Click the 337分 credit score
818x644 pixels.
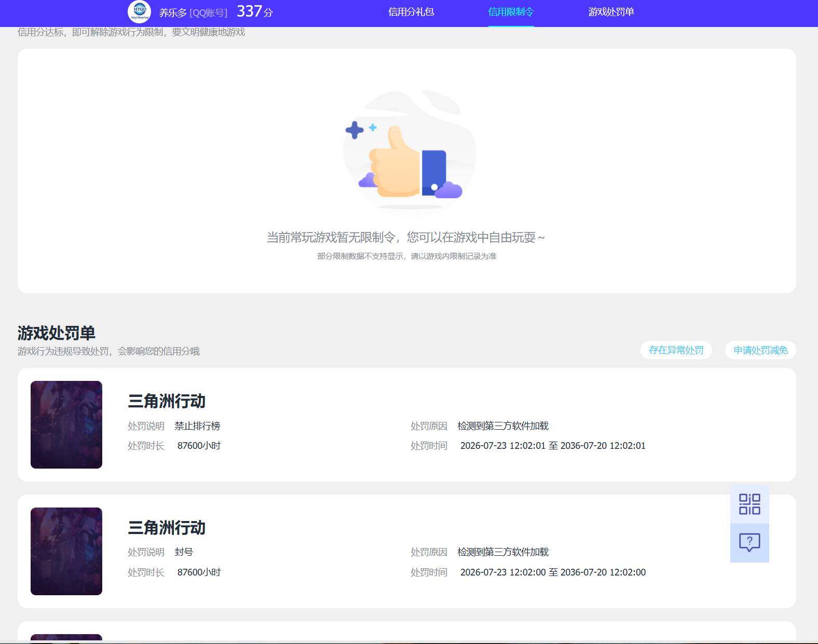coord(254,11)
